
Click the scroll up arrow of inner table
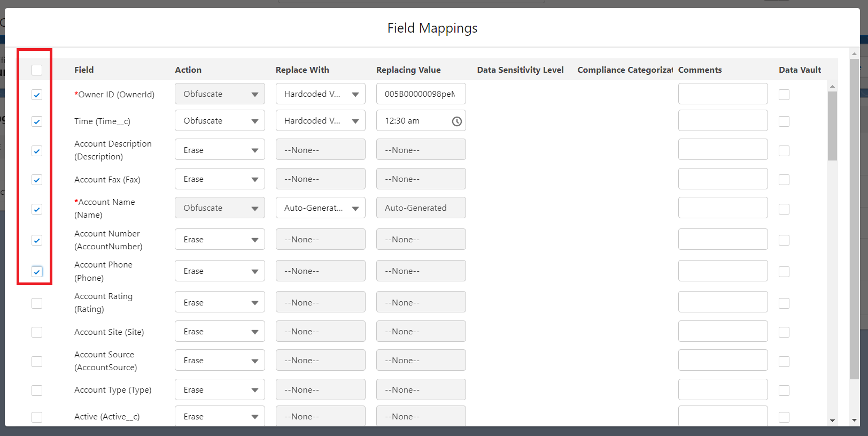(x=832, y=86)
